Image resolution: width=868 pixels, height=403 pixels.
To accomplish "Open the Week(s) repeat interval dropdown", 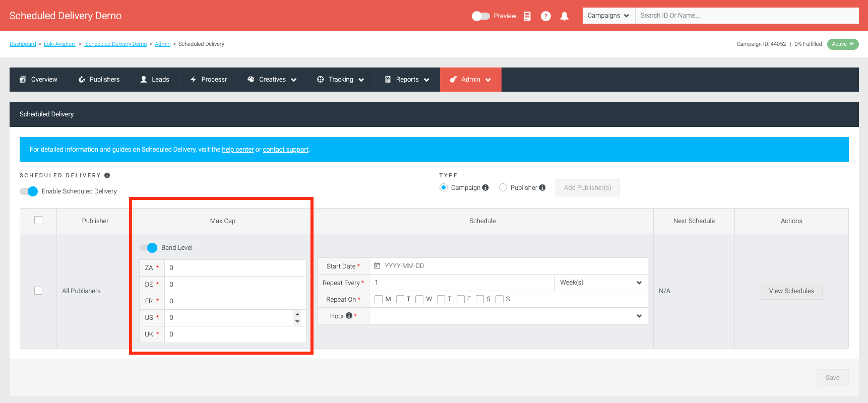I will tap(601, 283).
